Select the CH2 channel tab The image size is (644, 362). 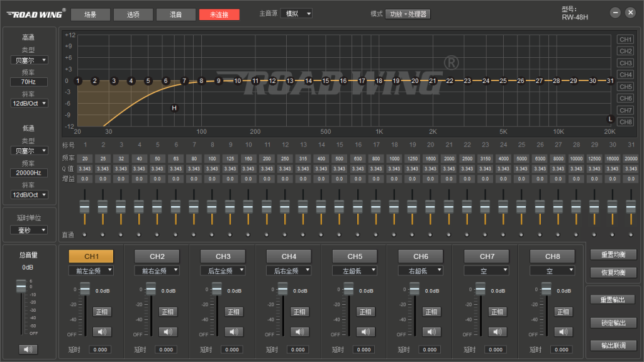[x=157, y=256]
